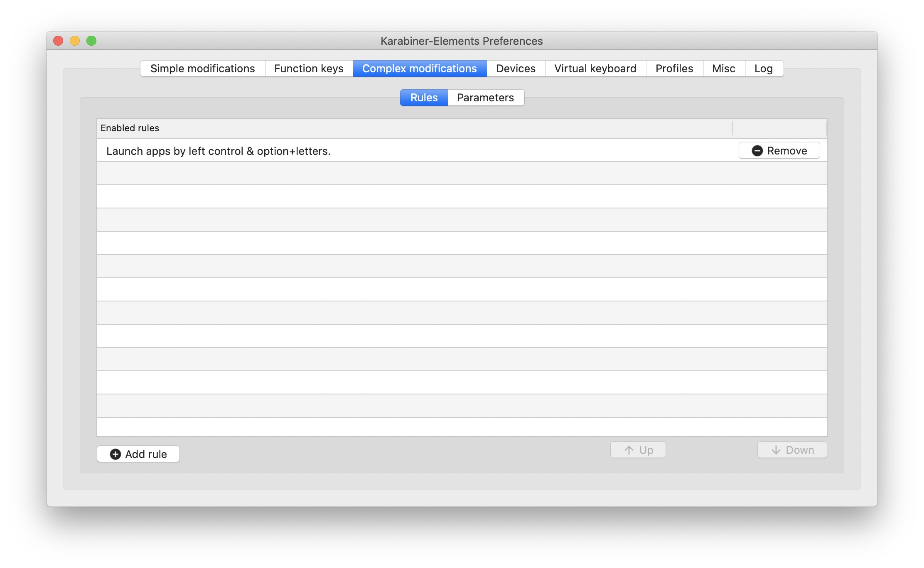
Task: Click the up arrow icon
Action: coord(629,450)
